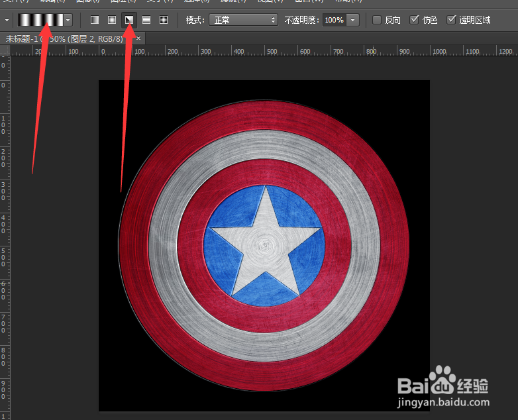Toggle the 仿色 checkbox
This screenshot has width=518, height=420.
[x=414, y=20]
